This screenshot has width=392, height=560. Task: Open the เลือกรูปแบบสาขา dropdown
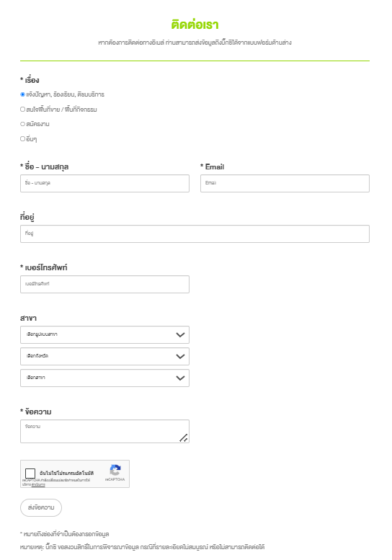(104, 334)
